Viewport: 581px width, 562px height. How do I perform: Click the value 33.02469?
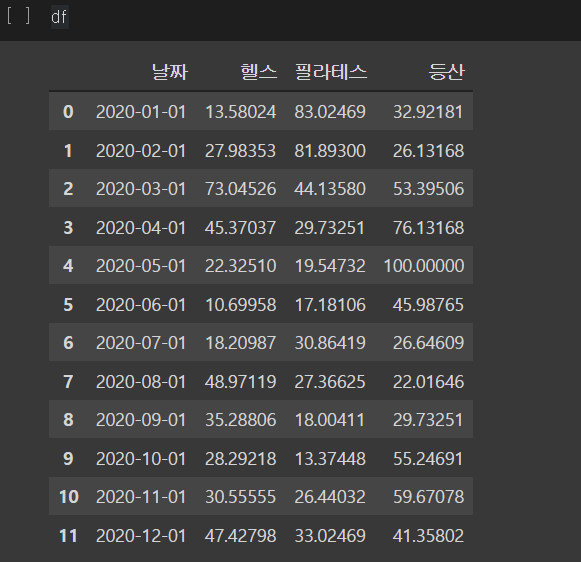(330, 536)
